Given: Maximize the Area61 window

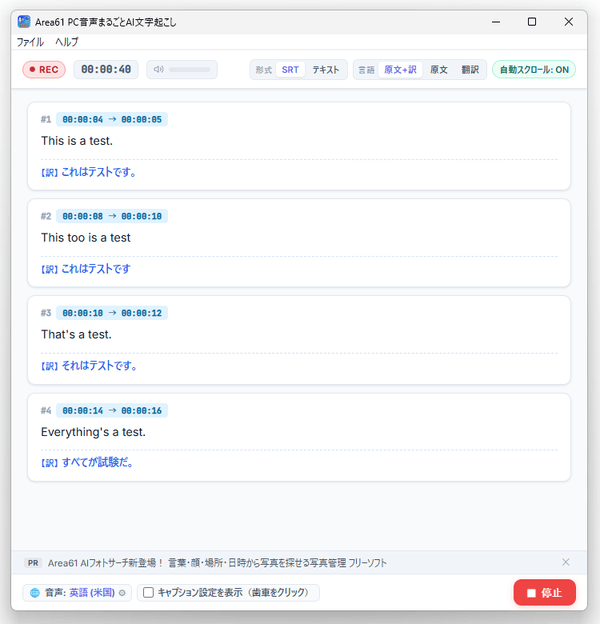Looking at the screenshot, I should click(532, 22).
